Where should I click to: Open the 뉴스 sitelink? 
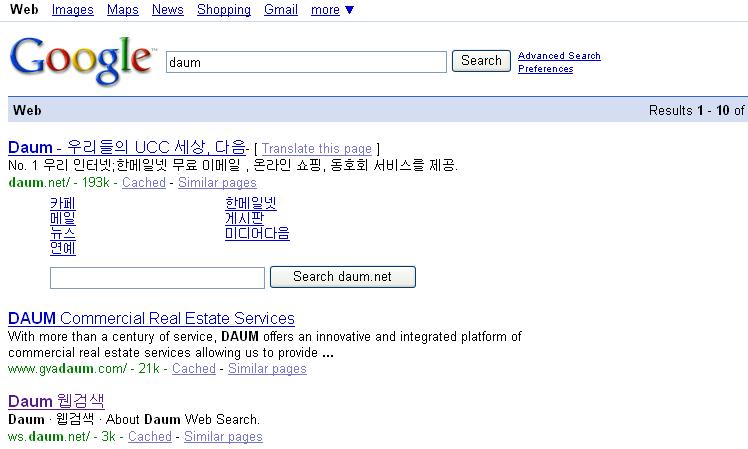62,233
